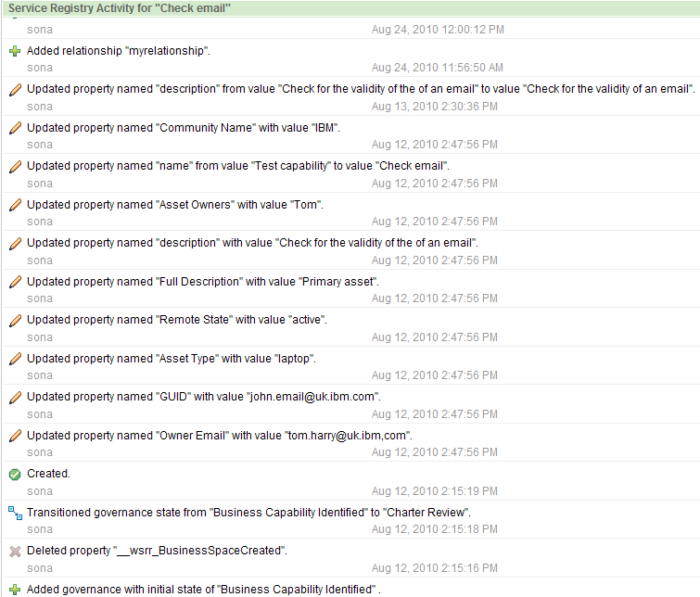Image resolution: width=700 pixels, height=597 pixels.
Task: Click the Aug 24, 2010 11:56:50 AM timestamp
Action: pyautogui.click(x=437, y=68)
